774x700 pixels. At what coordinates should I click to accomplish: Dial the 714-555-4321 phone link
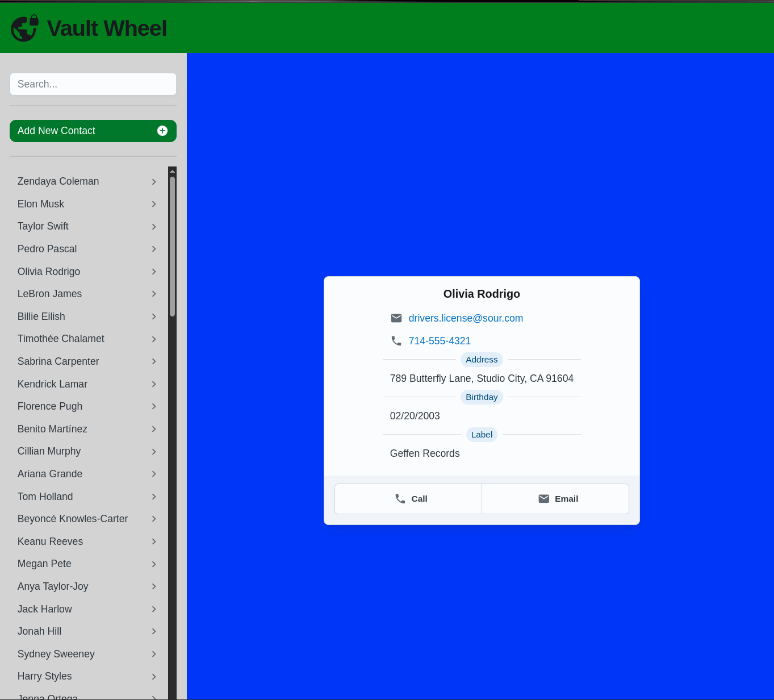440,341
